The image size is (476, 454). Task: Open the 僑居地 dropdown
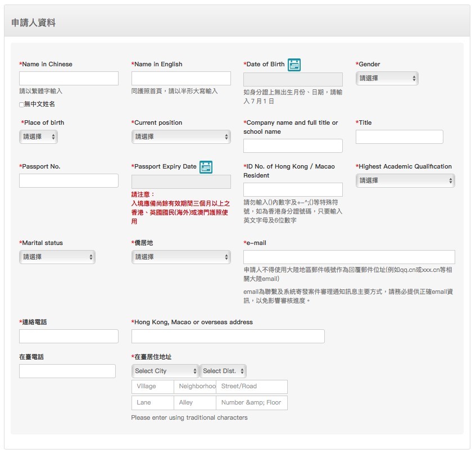click(181, 257)
